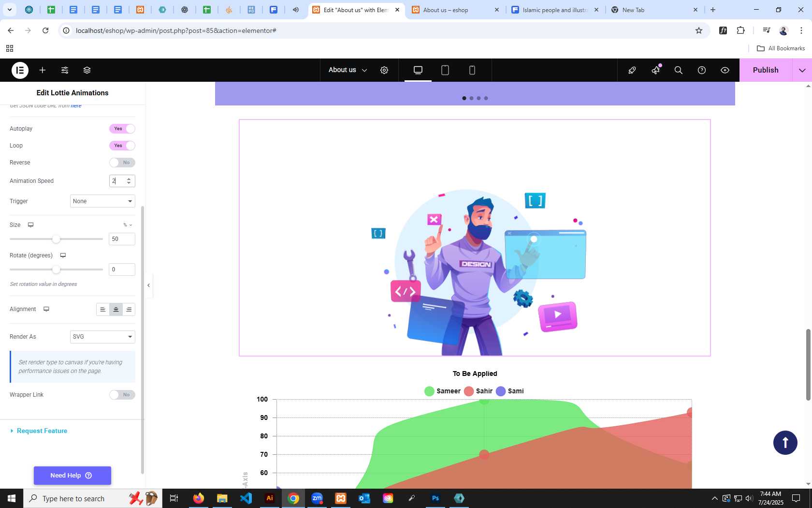Align Lottie animation left

pyautogui.click(x=103, y=310)
